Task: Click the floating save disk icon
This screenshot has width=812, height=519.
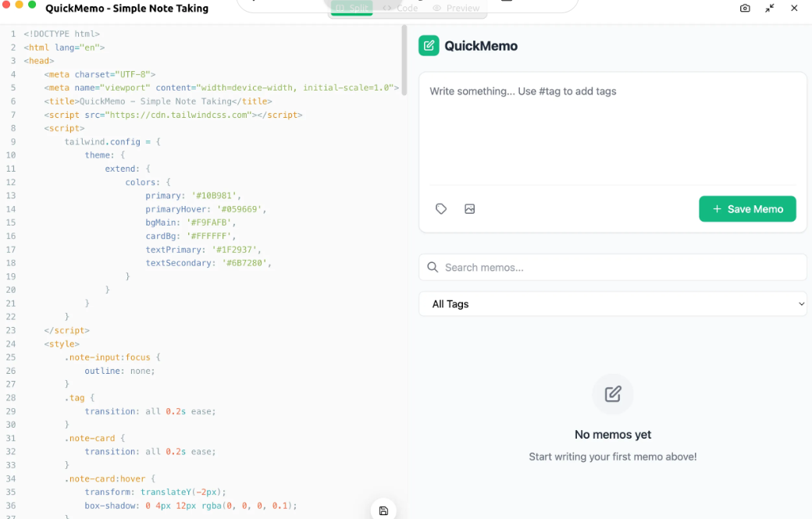Action: (x=383, y=510)
